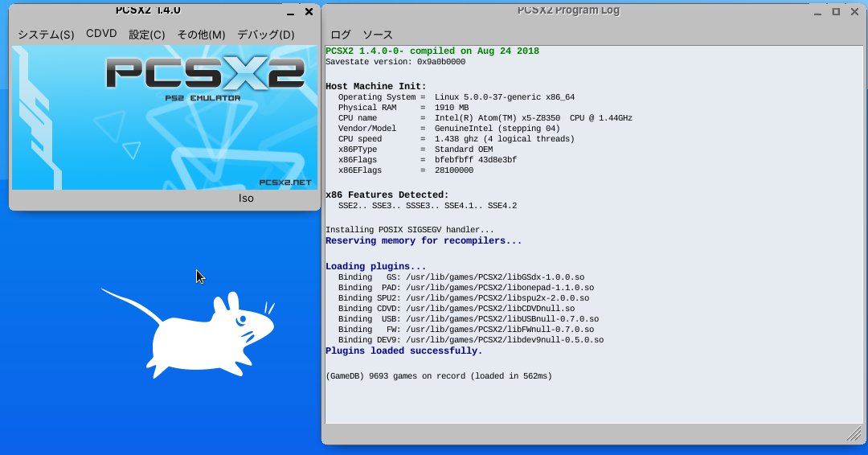Click the xfce mouse logo on desktop
868x455 pixels.
coord(188,334)
